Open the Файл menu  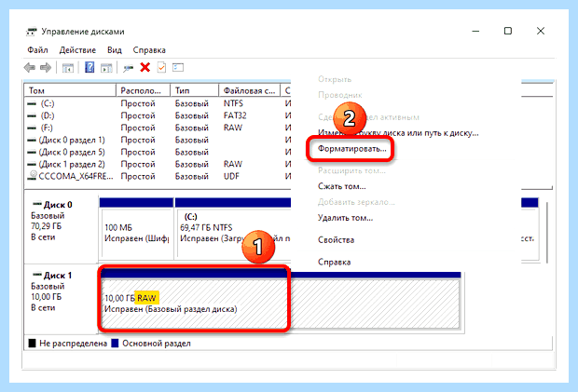[37, 50]
